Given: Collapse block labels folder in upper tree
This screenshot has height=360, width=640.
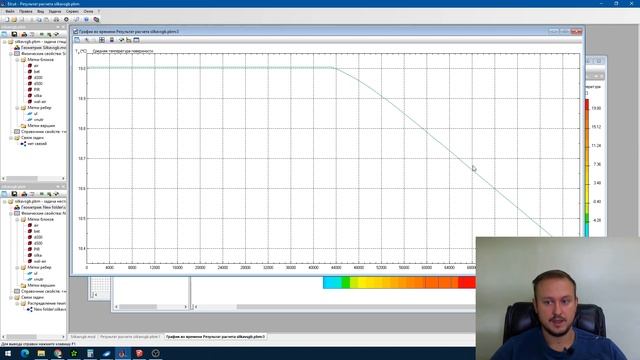Looking at the screenshot, I should tap(18, 60).
